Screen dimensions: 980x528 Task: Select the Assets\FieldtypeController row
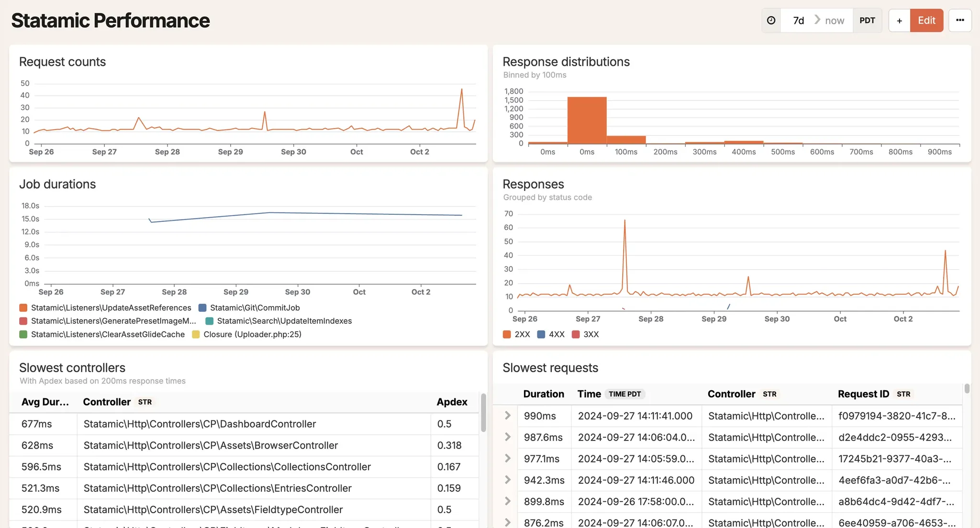[244, 509]
